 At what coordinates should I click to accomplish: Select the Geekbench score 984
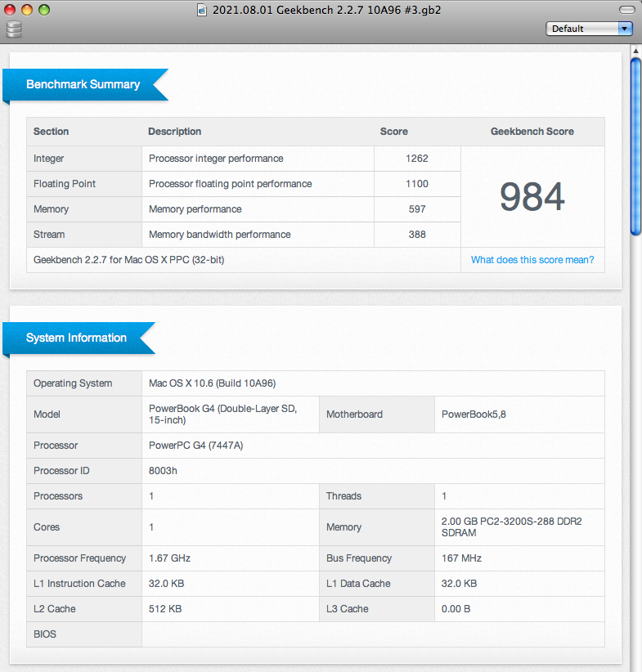point(532,197)
